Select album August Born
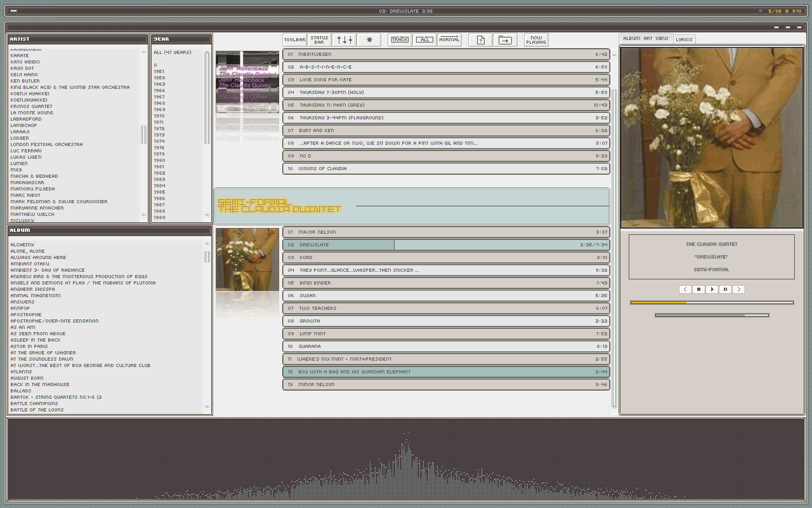Viewport: 812px width, 508px height. [27, 378]
